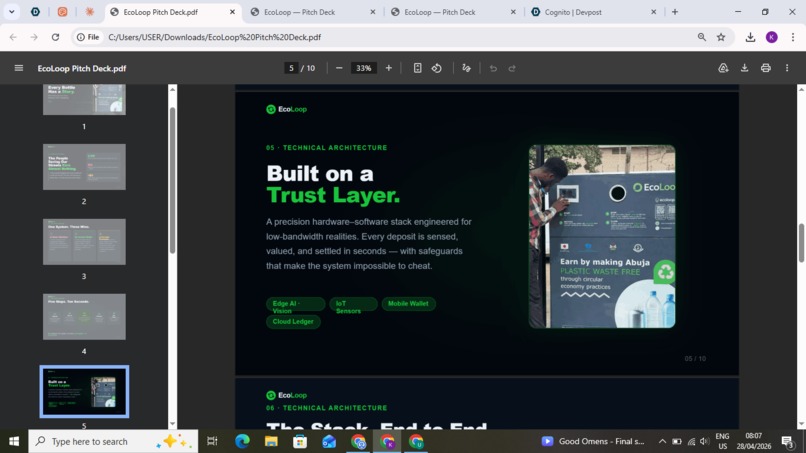Open the volume control in system tray
This screenshot has height=453, width=806.
click(705, 441)
